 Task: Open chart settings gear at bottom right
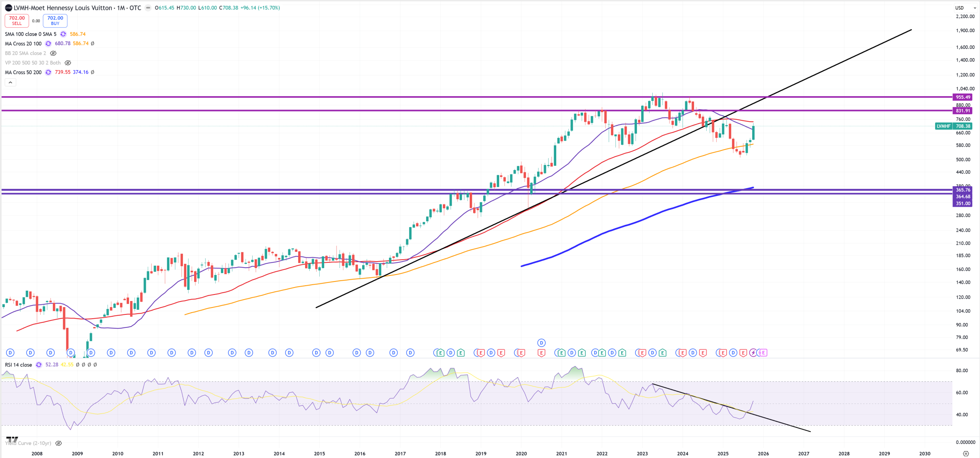pyautogui.click(x=965, y=453)
